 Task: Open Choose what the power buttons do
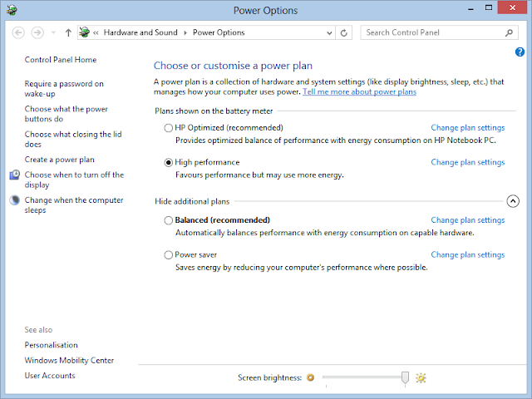point(66,114)
